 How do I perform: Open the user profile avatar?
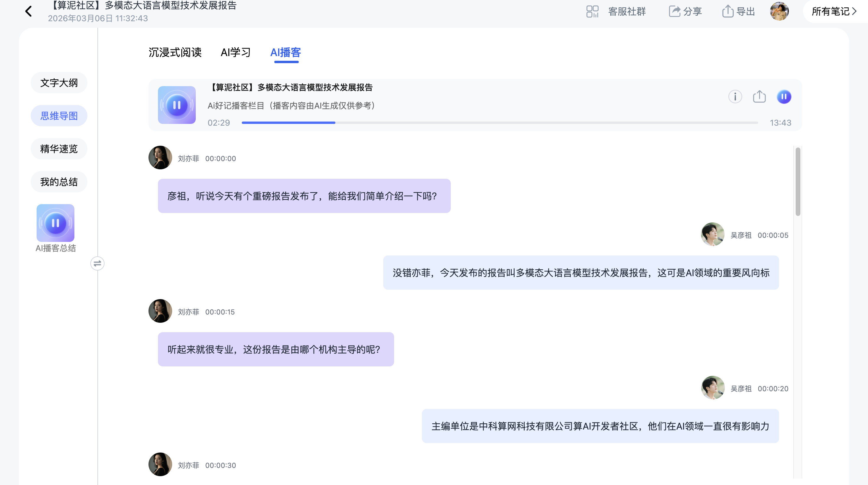click(x=779, y=11)
